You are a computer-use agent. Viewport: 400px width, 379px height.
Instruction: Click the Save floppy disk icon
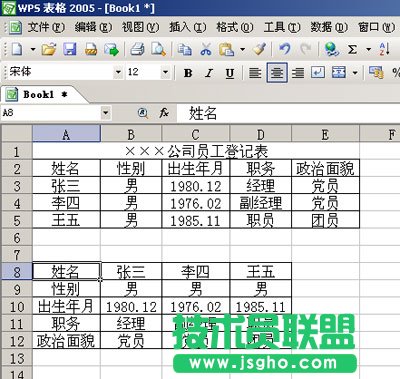coord(70,50)
